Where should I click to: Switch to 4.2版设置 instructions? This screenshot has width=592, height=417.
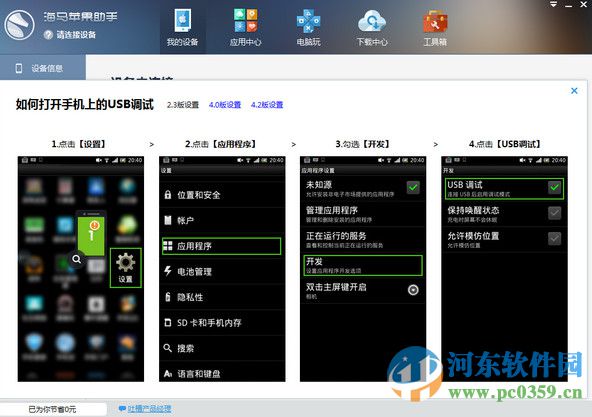pos(267,105)
